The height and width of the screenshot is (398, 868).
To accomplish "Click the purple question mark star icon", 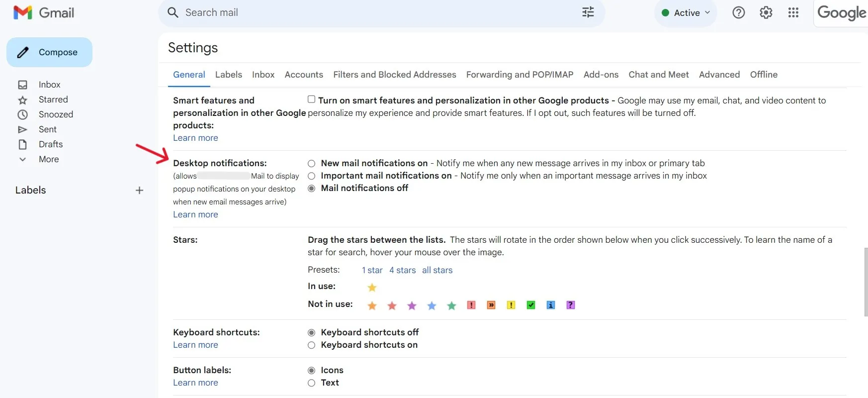I will coord(570,305).
